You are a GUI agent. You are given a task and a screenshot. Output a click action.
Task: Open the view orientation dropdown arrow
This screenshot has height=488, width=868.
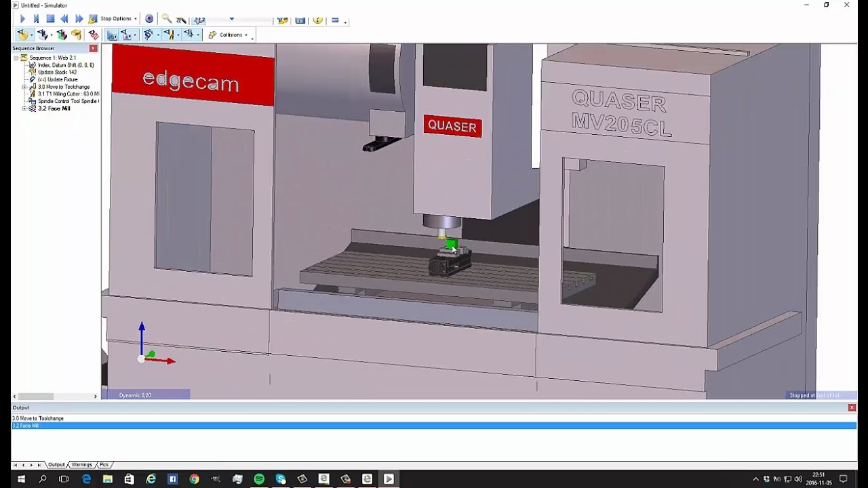(x=135, y=35)
